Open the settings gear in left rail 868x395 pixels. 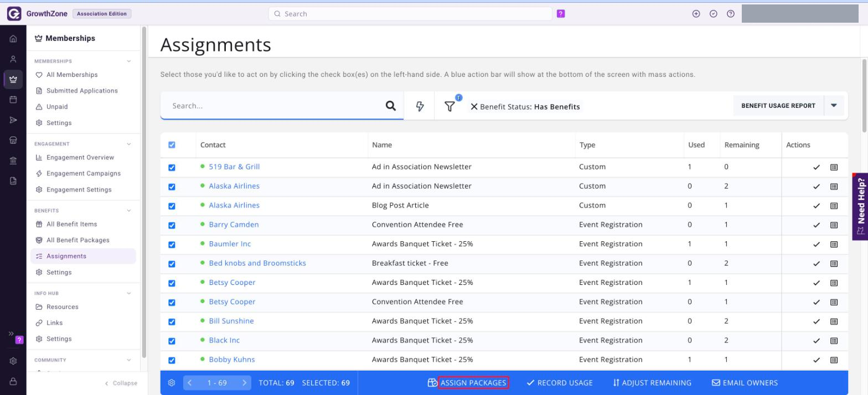pos(13,361)
